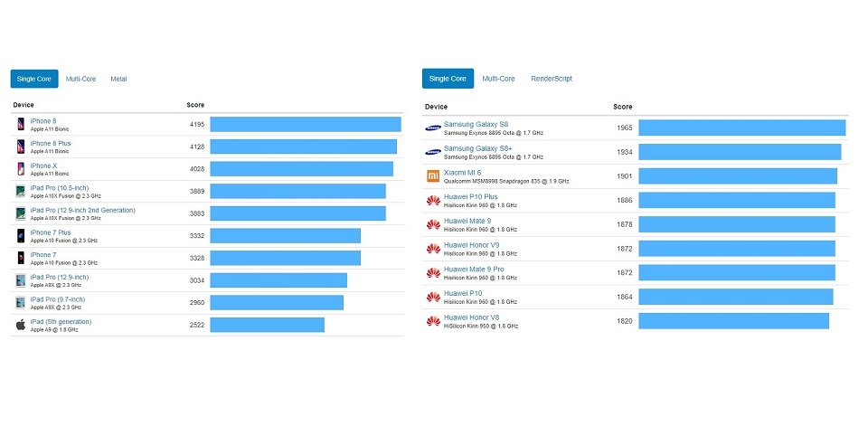Click the Huawei logo beside Honor V8
Image resolution: width=868 pixels, height=426 pixels.
pos(433,321)
